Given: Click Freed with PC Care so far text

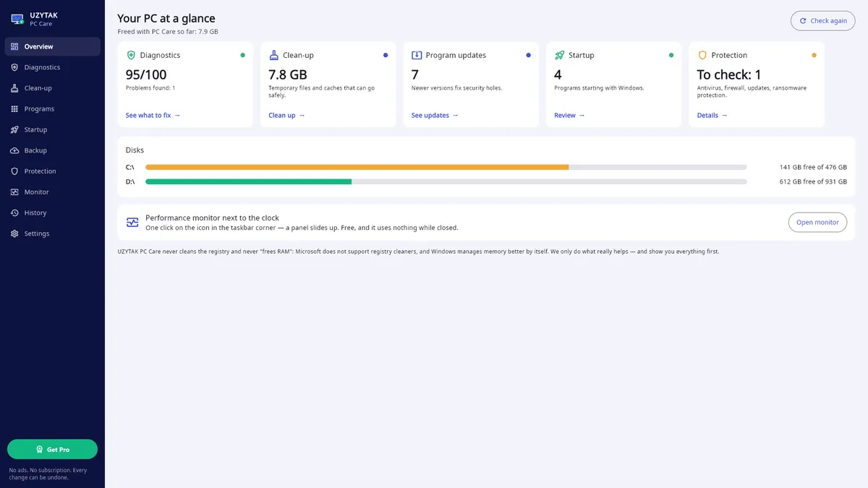Looking at the screenshot, I should (x=168, y=32).
